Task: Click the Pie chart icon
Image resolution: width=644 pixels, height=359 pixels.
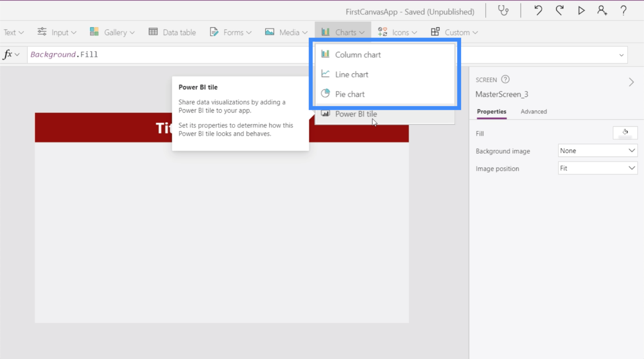Action: (x=325, y=93)
